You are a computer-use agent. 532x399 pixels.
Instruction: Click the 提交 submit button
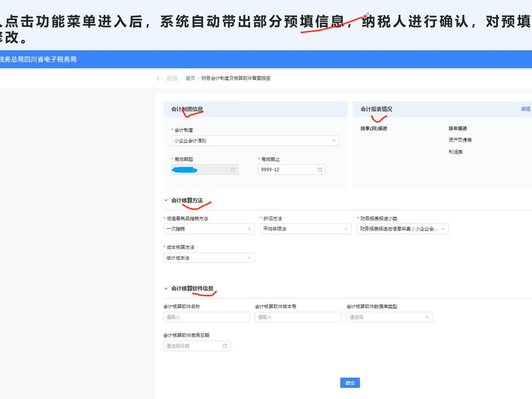[350, 383]
